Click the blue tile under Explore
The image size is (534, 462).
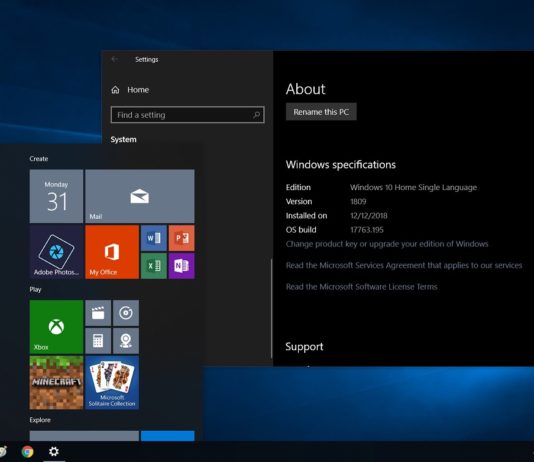coord(168,436)
